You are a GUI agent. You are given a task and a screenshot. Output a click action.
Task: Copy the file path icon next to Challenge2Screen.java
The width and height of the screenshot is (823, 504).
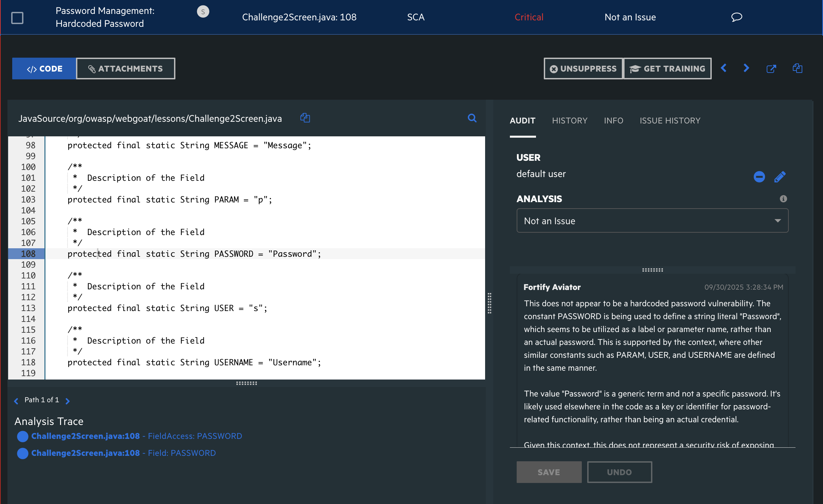[305, 118]
